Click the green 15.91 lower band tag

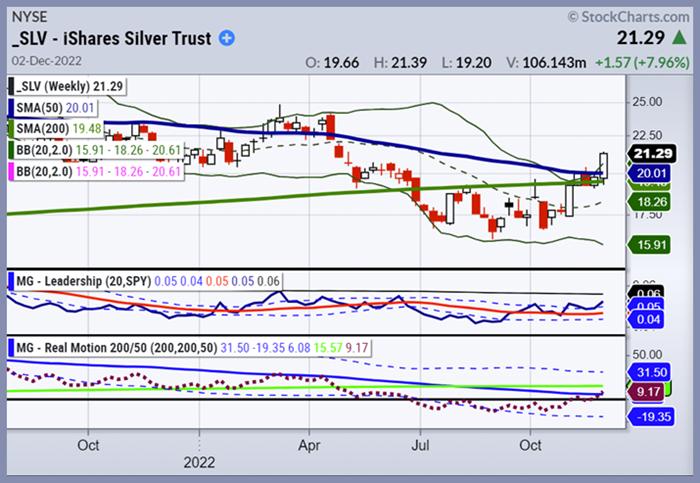click(x=649, y=245)
